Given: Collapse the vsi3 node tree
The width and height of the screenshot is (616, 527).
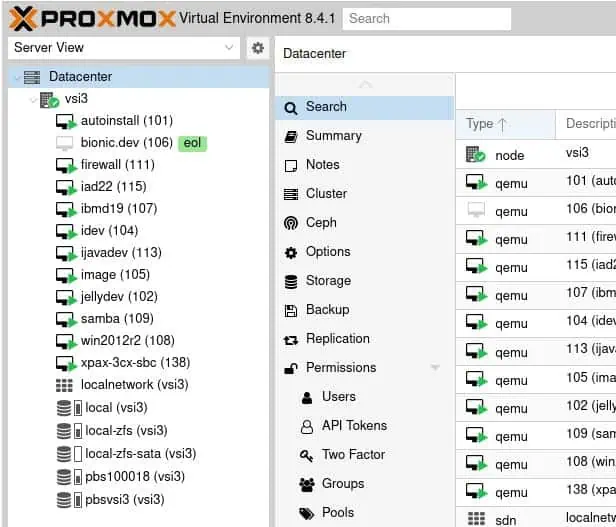Looking at the screenshot, I should tap(35, 99).
